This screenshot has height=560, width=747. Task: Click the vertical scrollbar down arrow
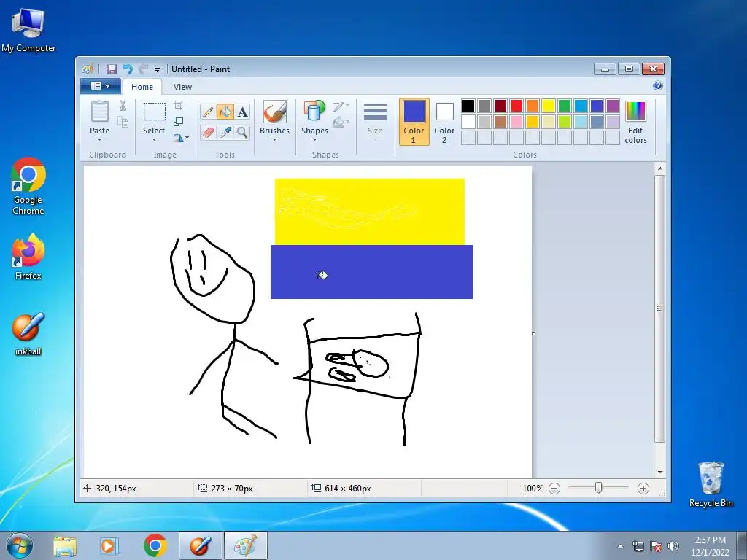[x=659, y=472]
